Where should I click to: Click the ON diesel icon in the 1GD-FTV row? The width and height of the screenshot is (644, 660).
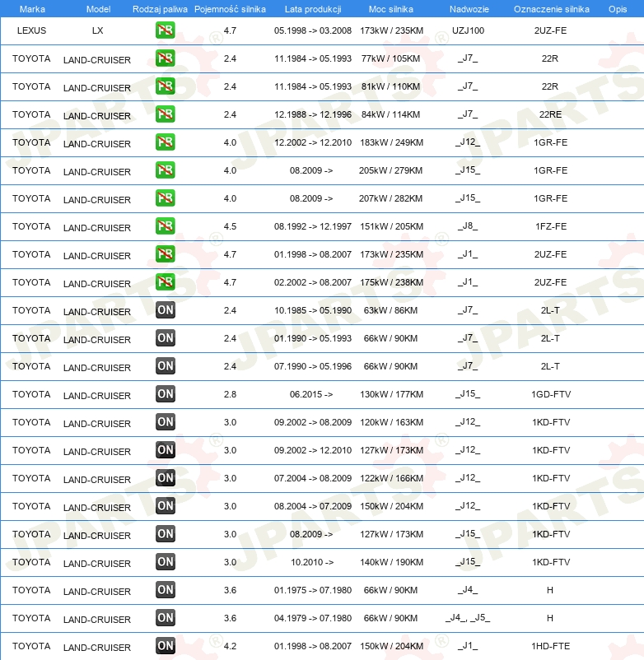point(165,394)
